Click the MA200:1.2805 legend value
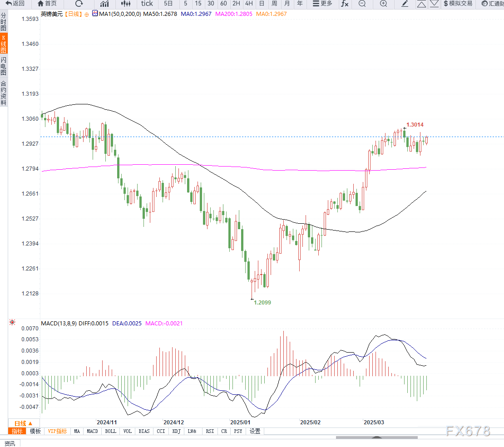 pyautogui.click(x=234, y=14)
